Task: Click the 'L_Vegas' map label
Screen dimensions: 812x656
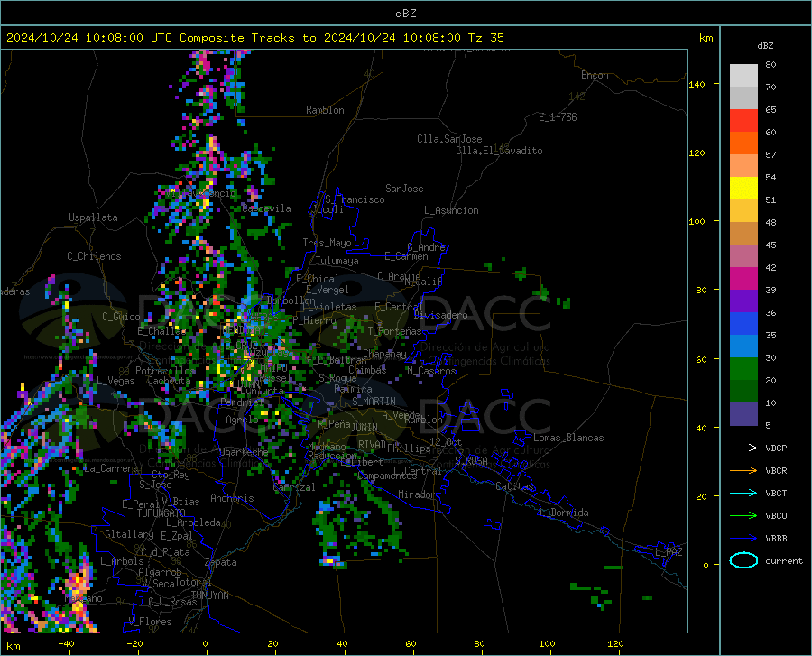Action: (x=115, y=381)
